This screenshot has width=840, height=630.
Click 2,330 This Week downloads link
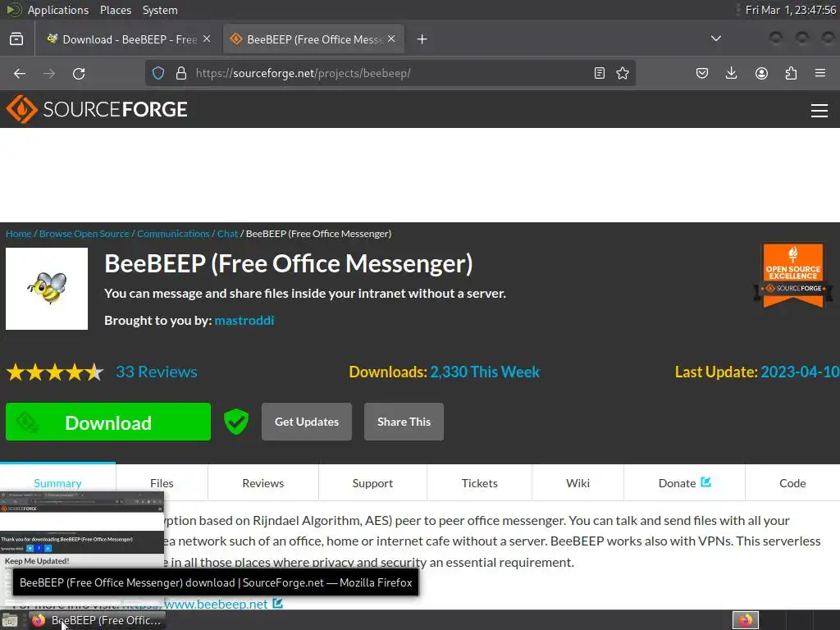click(485, 372)
